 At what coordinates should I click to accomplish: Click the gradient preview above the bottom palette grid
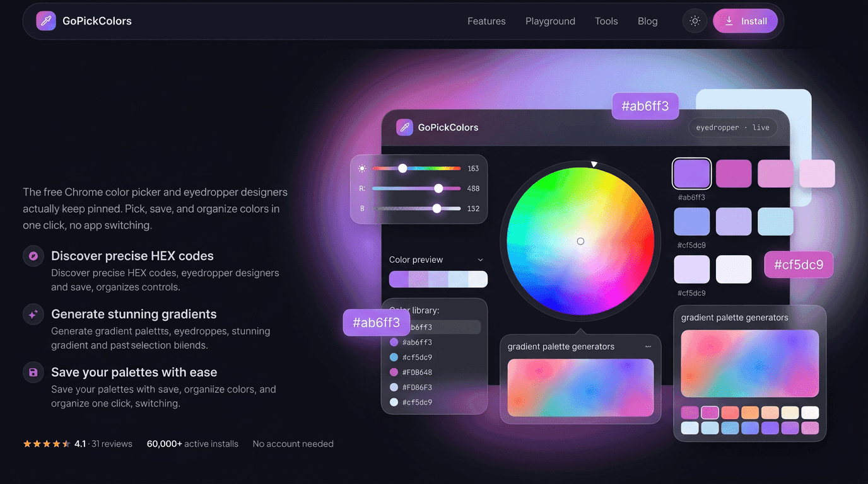pos(750,364)
